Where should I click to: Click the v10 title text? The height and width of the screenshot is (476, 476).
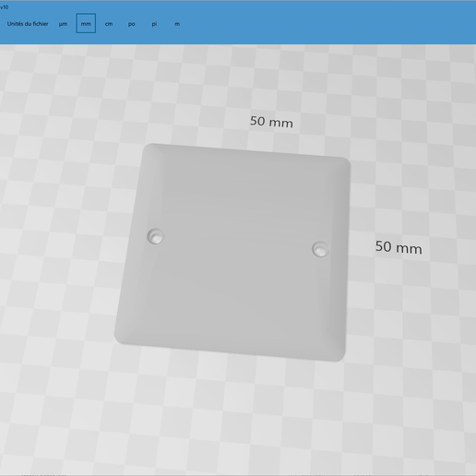pos(5,7)
